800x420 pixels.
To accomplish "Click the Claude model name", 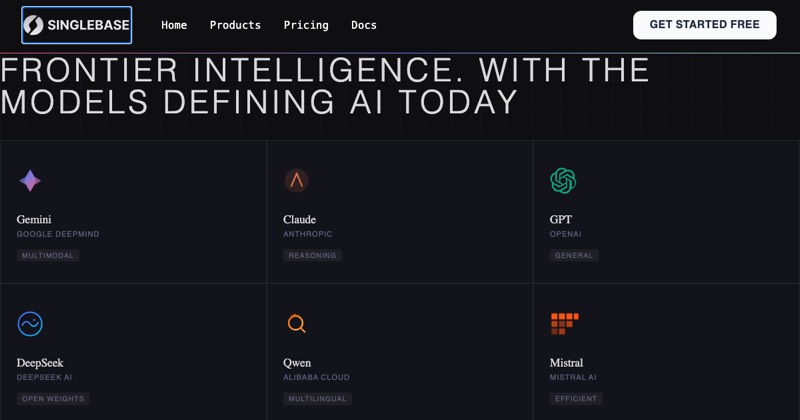I will [x=299, y=219].
